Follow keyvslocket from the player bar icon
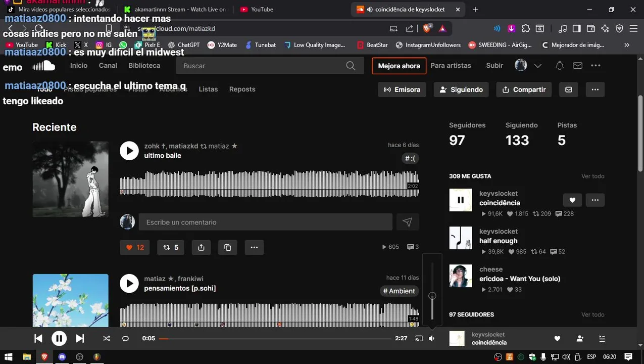 [580, 339]
